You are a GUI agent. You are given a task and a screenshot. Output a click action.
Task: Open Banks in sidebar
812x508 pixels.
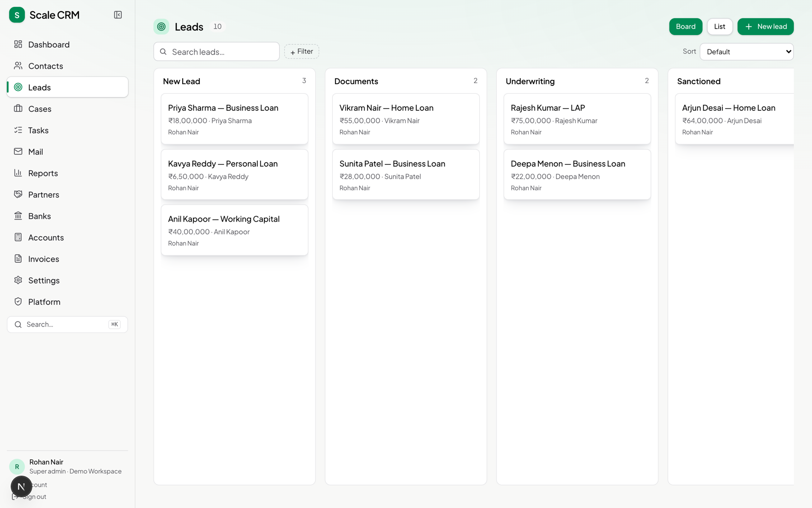pos(67,216)
